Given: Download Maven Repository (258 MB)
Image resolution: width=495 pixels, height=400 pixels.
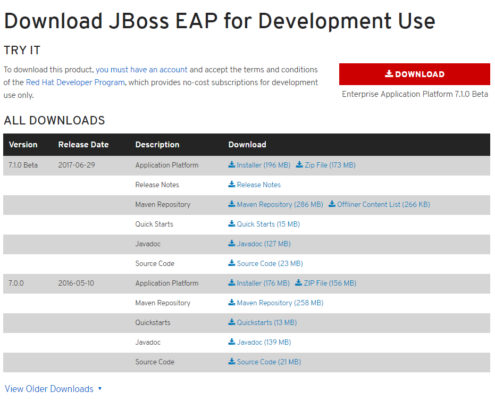Looking at the screenshot, I should pos(276,303).
